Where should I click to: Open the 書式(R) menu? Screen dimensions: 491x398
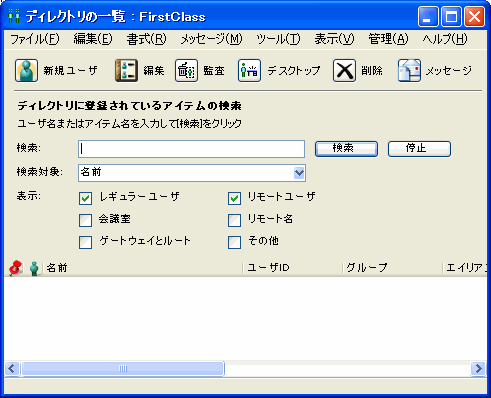(146, 39)
